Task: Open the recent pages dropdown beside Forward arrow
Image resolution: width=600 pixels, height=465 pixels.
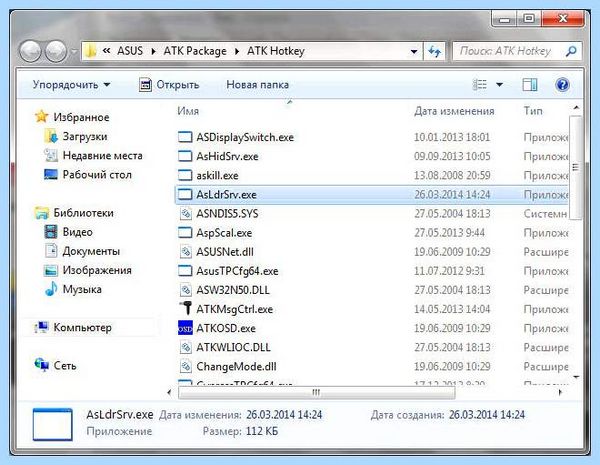Action: point(74,52)
